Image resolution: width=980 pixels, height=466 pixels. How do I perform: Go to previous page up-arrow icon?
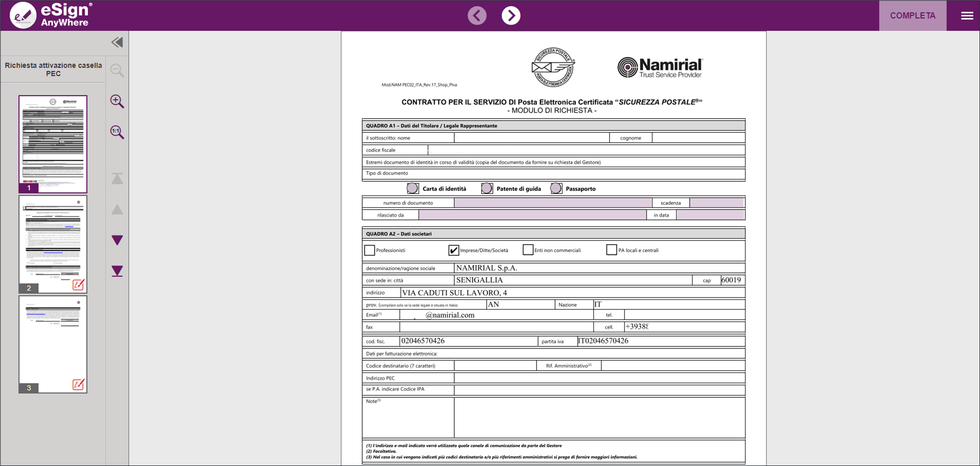(x=117, y=210)
